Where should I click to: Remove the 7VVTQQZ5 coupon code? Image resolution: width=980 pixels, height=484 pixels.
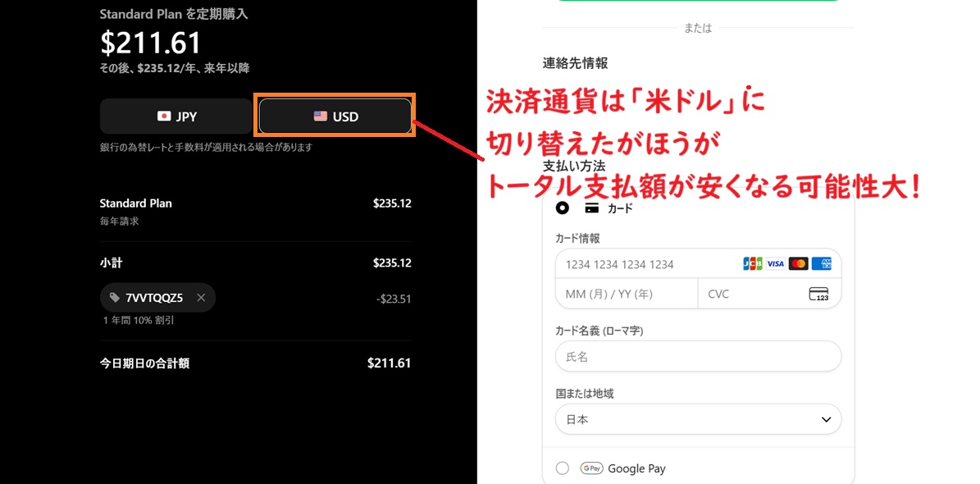[x=201, y=298]
